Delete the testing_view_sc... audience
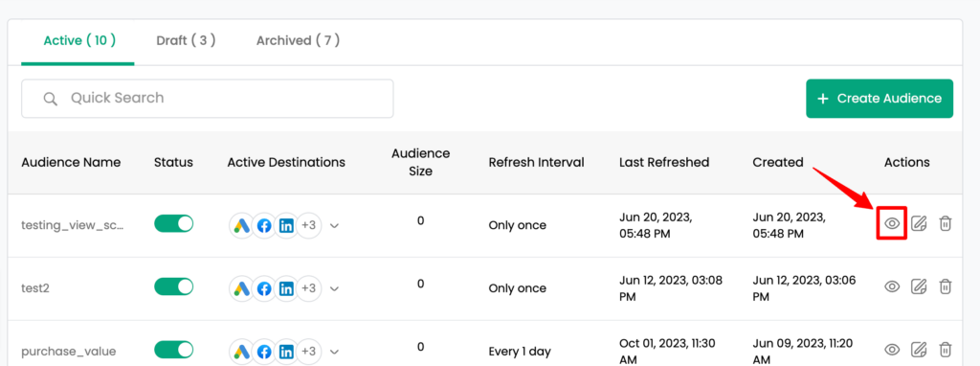 [946, 223]
